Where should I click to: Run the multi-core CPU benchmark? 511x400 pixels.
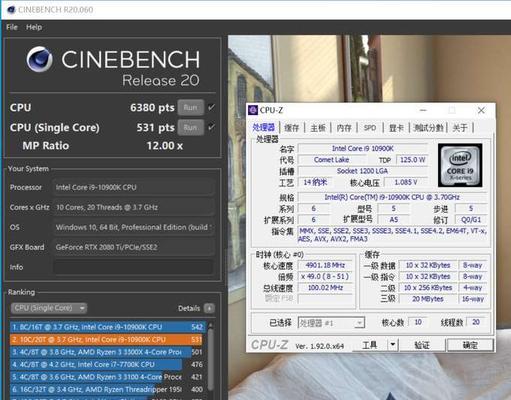(190, 108)
